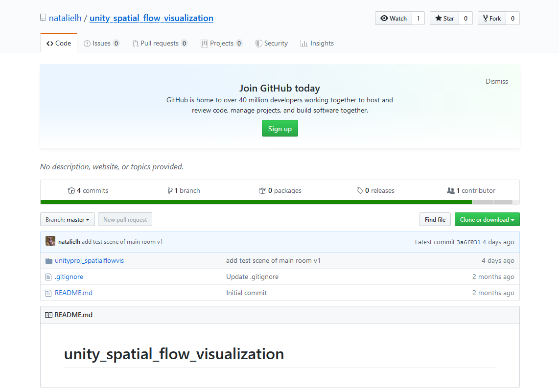Click the Find file button
This screenshot has height=392, width=559.
pyautogui.click(x=435, y=220)
